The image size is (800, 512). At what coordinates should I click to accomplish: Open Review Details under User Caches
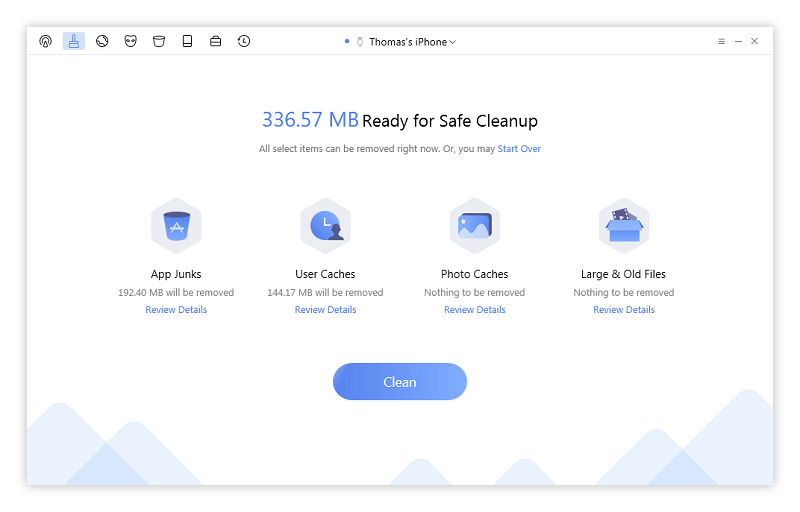pos(326,310)
